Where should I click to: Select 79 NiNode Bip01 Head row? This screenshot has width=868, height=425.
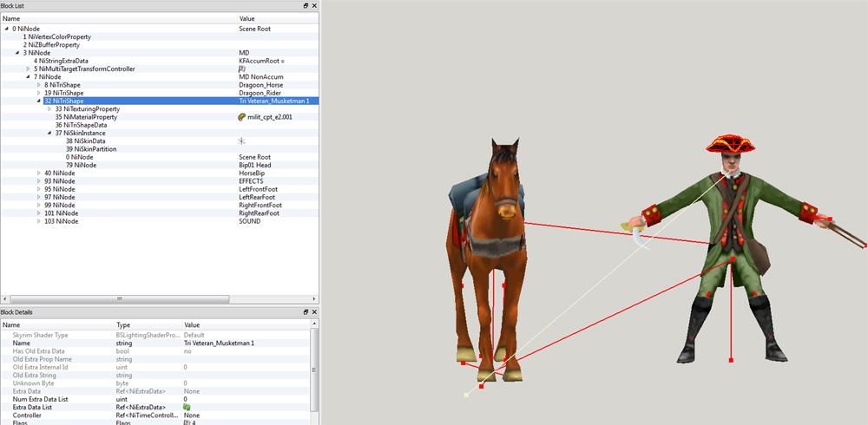(160, 165)
